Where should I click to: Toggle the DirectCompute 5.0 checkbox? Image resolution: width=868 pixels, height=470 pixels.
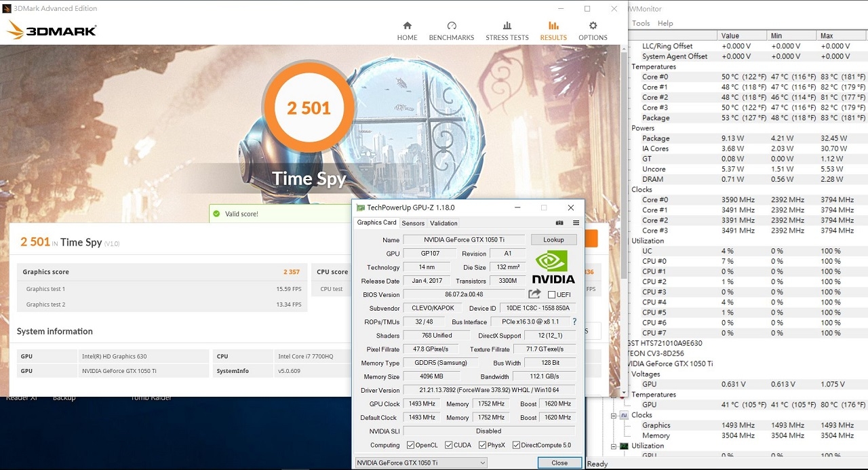point(517,445)
